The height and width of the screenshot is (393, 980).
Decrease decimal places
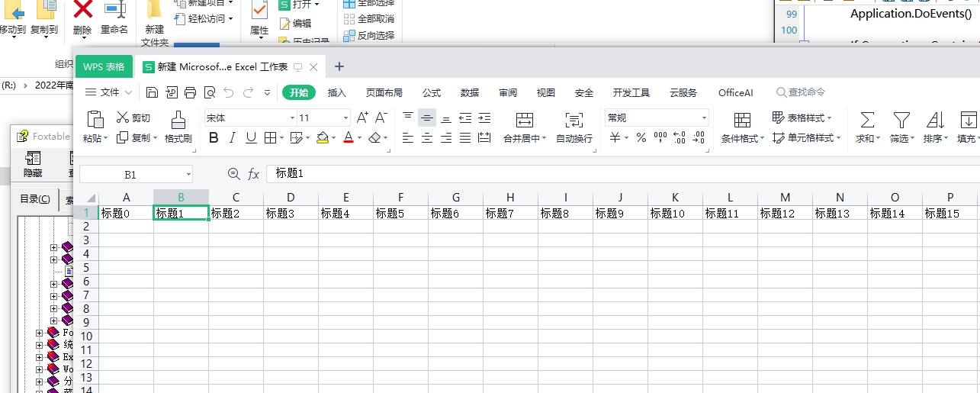(x=699, y=138)
